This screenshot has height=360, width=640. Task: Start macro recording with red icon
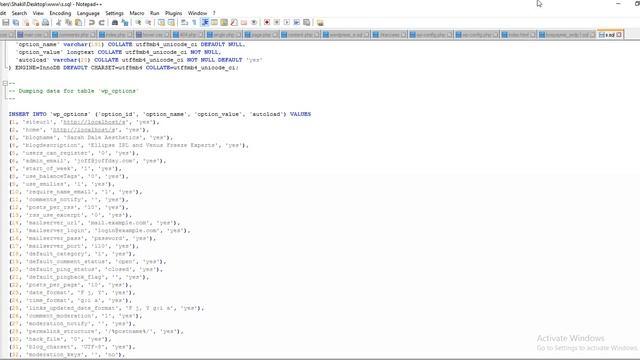click(267, 22)
